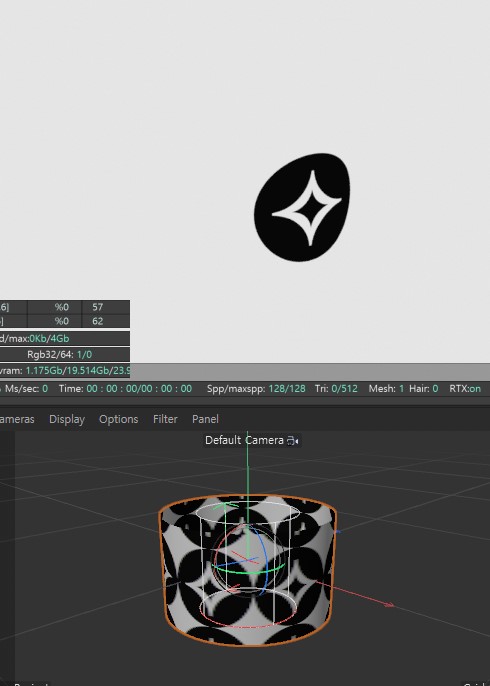Click the Default Camera label
The image size is (490, 686).
[244, 440]
